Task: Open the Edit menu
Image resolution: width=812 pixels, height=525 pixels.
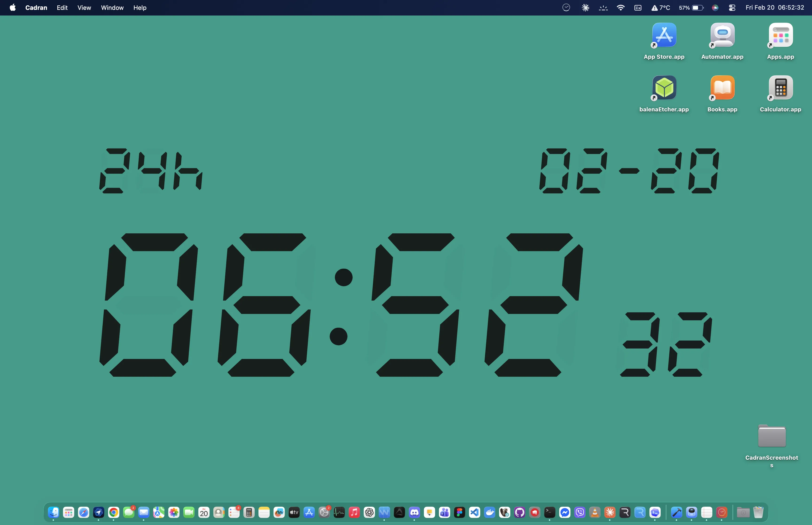Action: (62, 8)
